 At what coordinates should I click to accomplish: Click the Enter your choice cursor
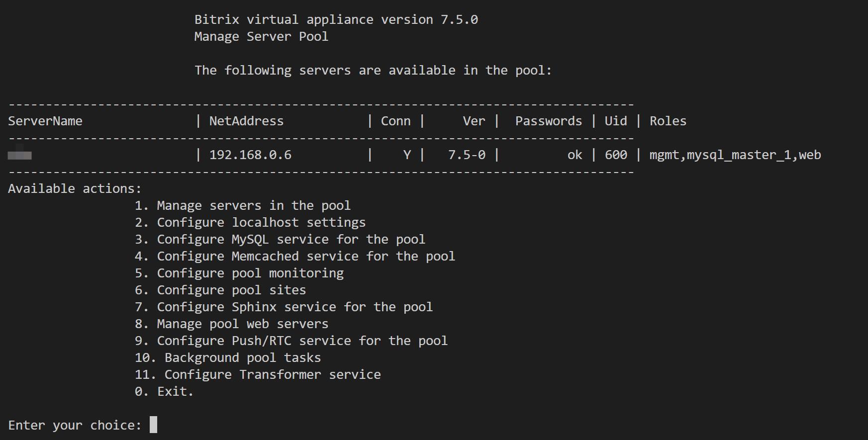point(153,425)
